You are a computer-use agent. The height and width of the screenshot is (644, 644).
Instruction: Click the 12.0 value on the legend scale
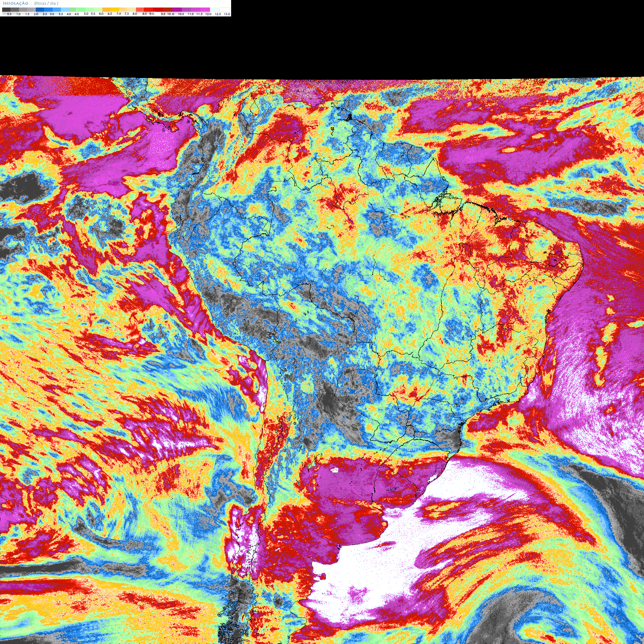(208, 14)
